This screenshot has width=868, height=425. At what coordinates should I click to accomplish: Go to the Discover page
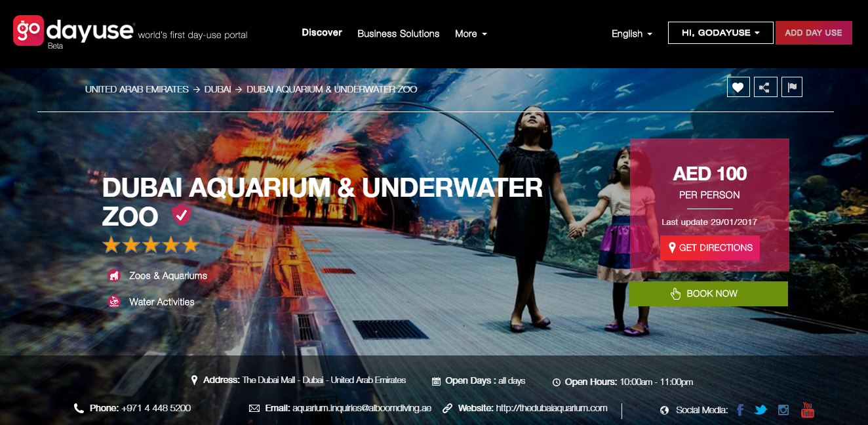click(322, 32)
